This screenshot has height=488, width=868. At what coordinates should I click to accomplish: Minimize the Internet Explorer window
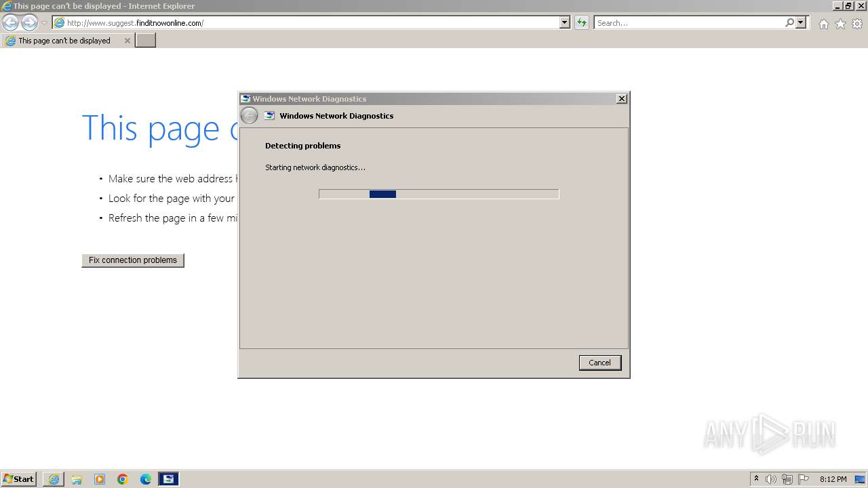coord(838,6)
